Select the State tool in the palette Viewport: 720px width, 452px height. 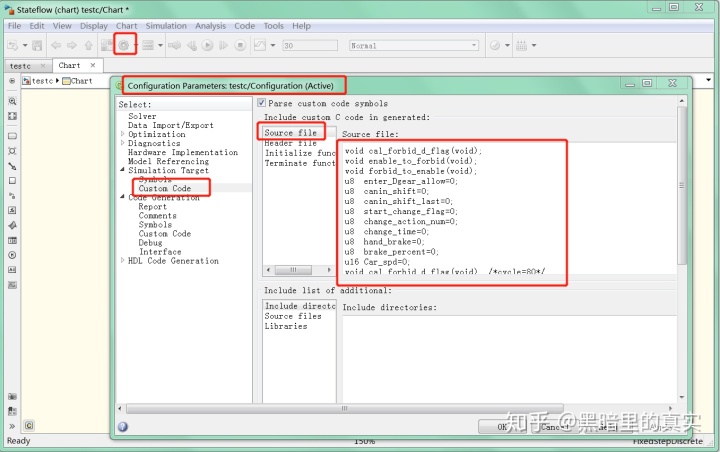12,136
